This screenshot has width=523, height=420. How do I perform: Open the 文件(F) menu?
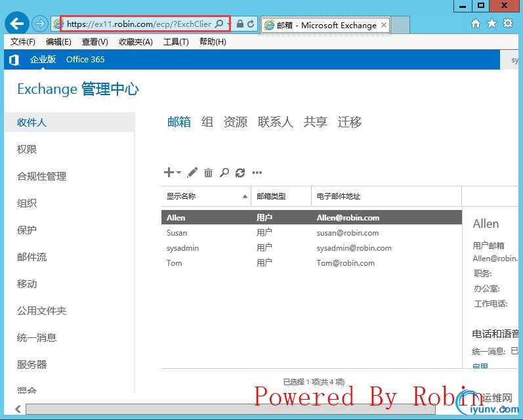(x=23, y=42)
